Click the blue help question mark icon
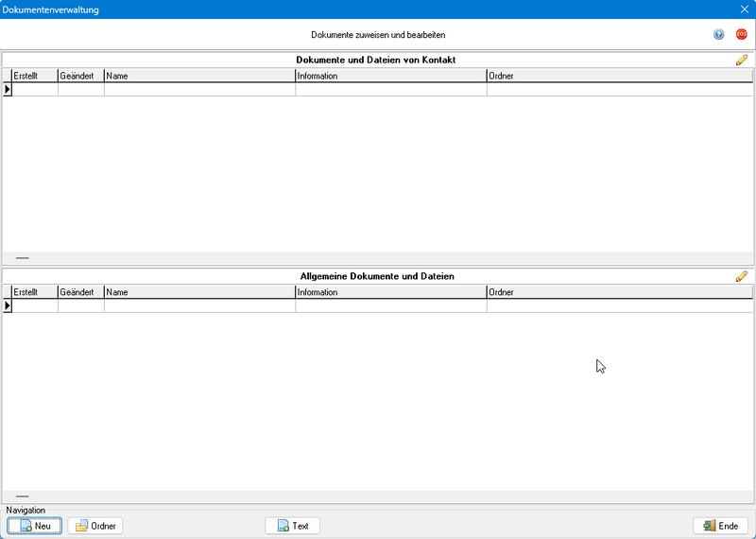756x539 pixels. [718, 34]
